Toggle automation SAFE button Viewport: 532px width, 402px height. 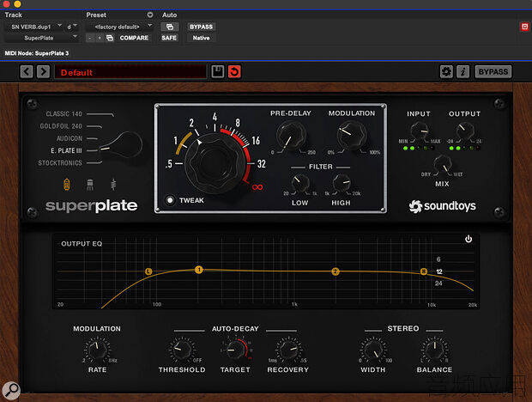169,38
